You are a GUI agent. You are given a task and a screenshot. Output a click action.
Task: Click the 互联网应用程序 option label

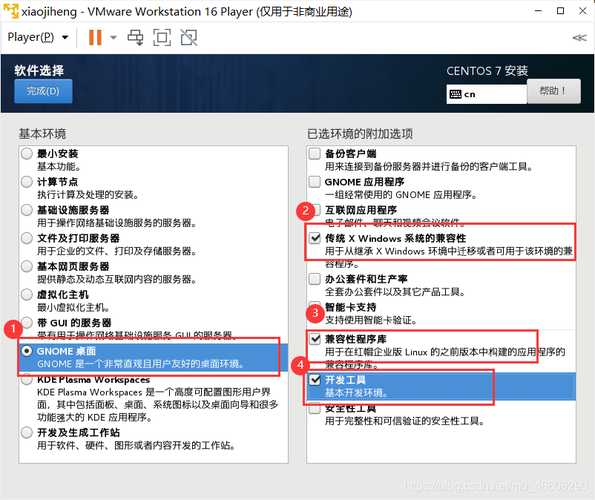click(x=361, y=210)
